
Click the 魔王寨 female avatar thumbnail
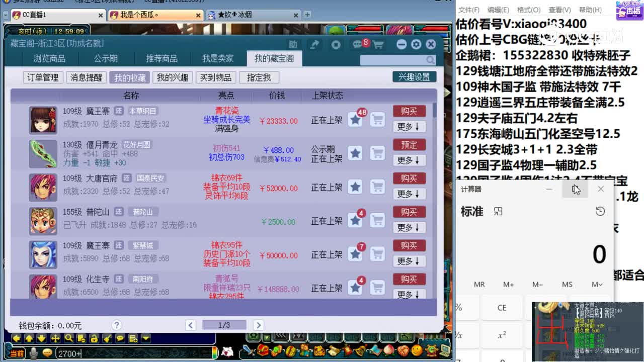(x=43, y=120)
